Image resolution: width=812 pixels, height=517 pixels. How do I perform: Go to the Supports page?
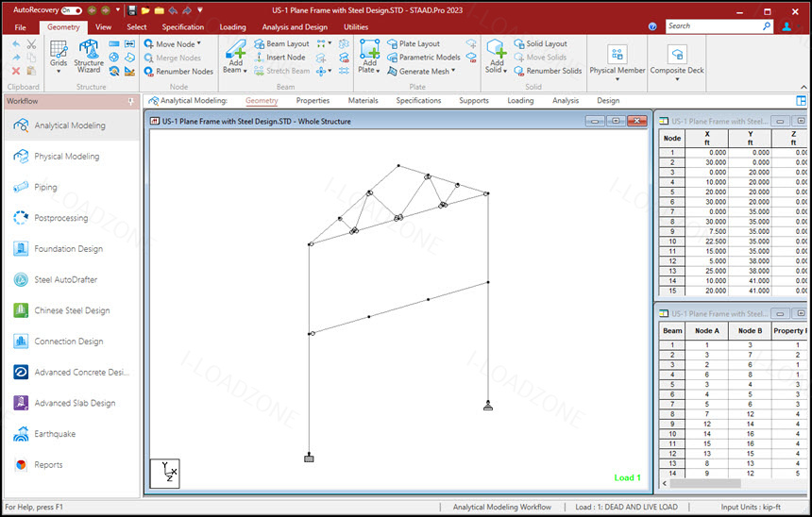(474, 101)
